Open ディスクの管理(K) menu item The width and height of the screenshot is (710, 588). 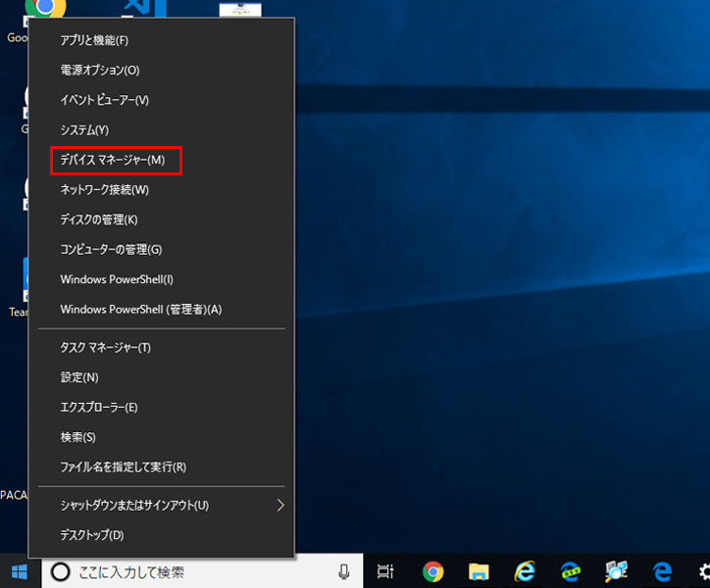tap(98, 220)
